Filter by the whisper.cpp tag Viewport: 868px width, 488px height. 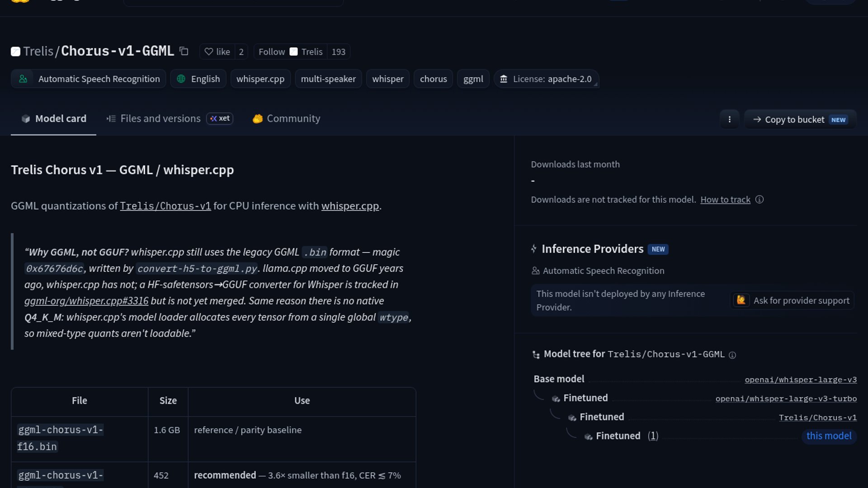point(260,79)
